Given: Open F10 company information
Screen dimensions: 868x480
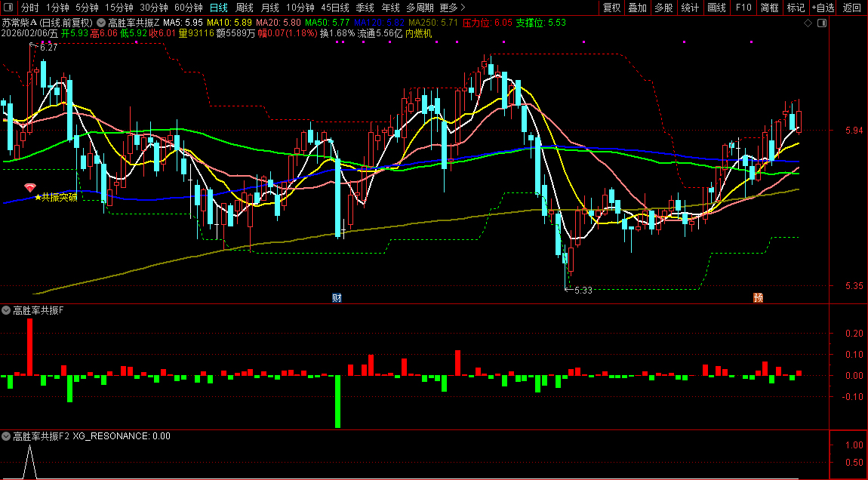Looking at the screenshot, I should (x=743, y=8).
